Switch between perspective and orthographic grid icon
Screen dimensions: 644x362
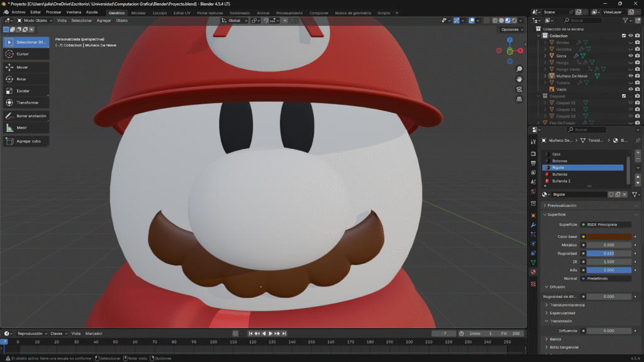tap(519, 99)
